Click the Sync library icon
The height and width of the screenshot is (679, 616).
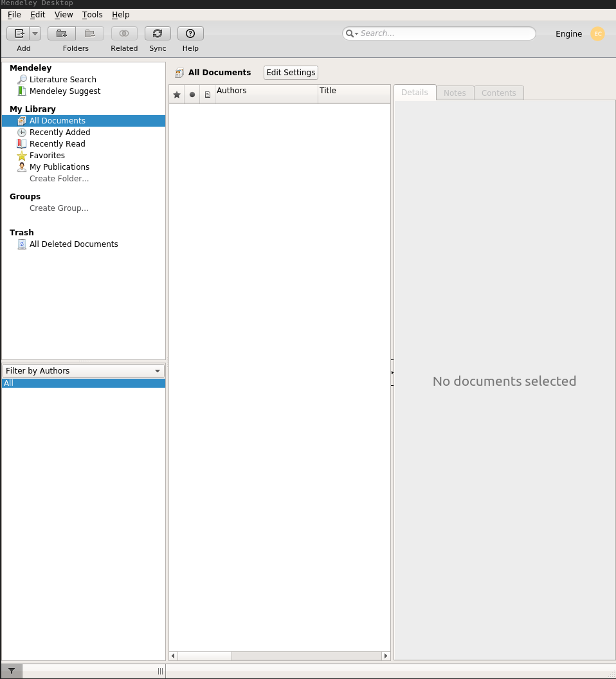[158, 33]
